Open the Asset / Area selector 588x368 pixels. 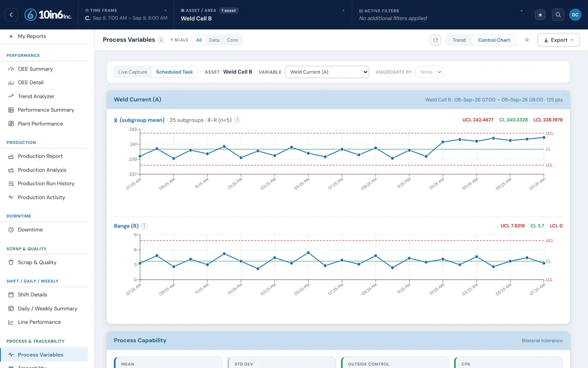point(264,15)
